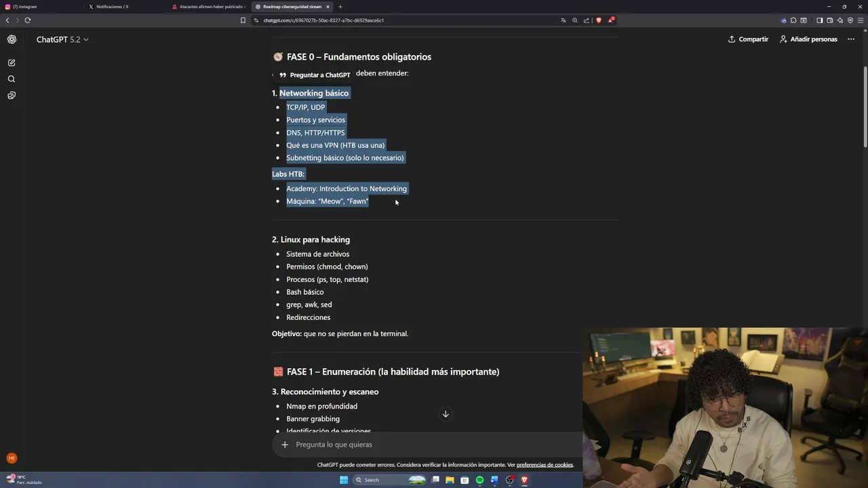Click the 'Banner grabbing' list item
The height and width of the screenshot is (488, 868).
[x=313, y=419]
